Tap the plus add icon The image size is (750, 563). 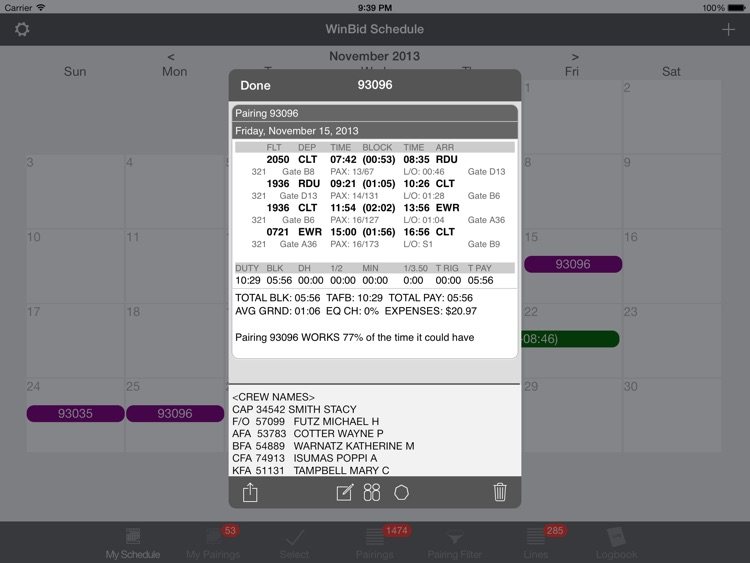[728, 30]
